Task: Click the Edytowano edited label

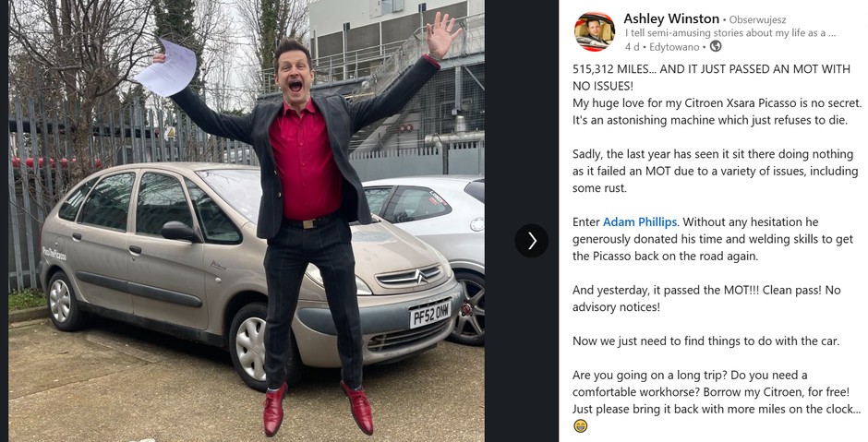Action: [x=674, y=47]
